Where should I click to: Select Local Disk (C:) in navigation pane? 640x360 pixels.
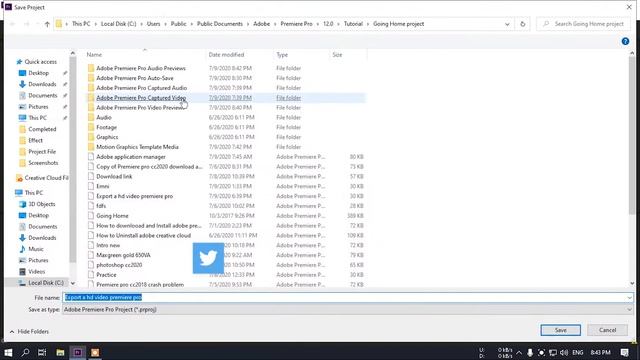tap(46, 282)
